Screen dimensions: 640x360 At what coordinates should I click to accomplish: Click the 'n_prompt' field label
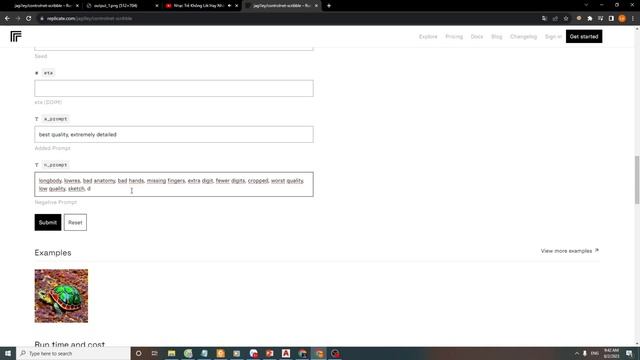click(x=56, y=165)
